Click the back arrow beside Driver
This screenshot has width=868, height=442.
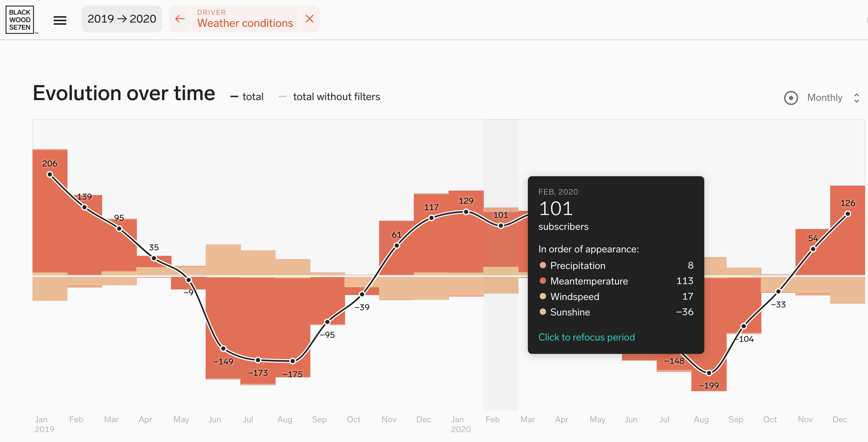(x=180, y=19)
